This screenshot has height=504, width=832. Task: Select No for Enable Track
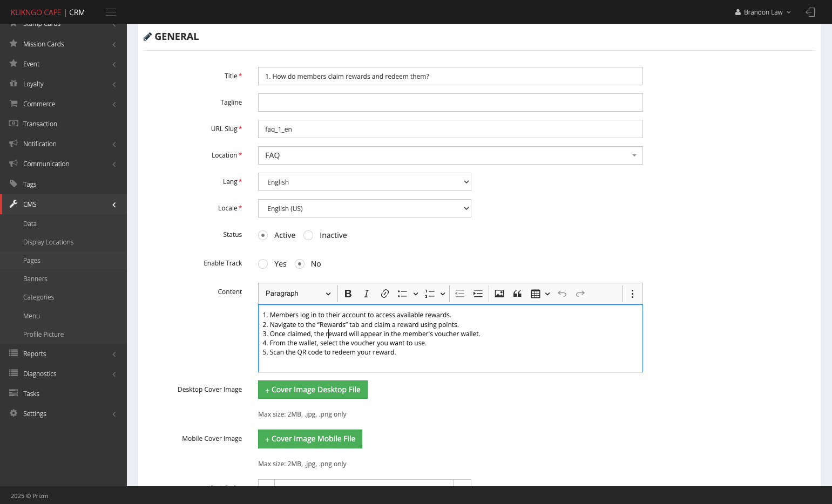(x=300, y=264)
